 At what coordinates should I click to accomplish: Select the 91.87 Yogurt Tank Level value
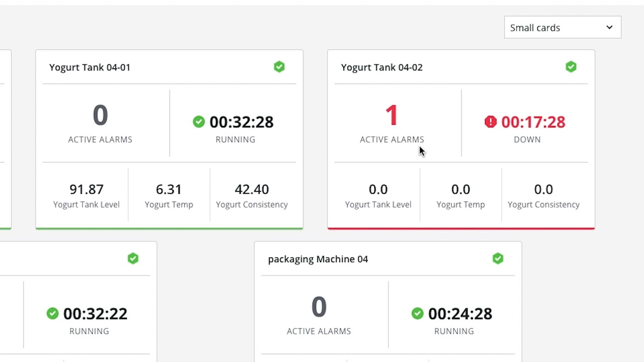click(87, 189)
